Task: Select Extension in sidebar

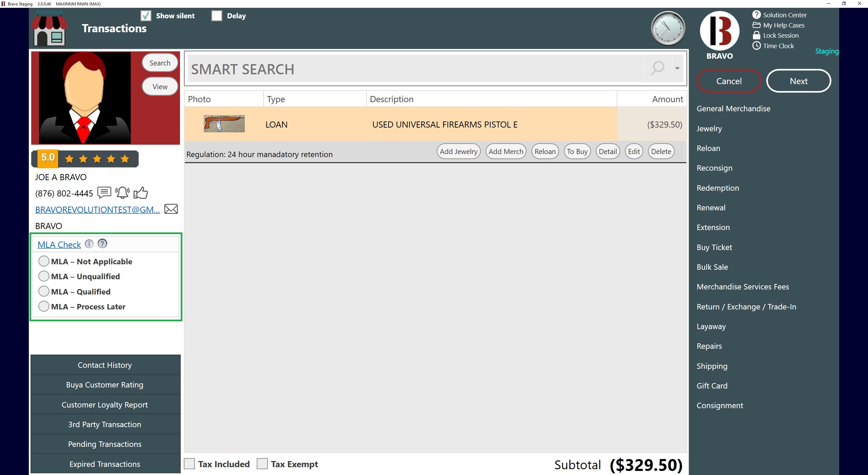Action: coord(713,227)
